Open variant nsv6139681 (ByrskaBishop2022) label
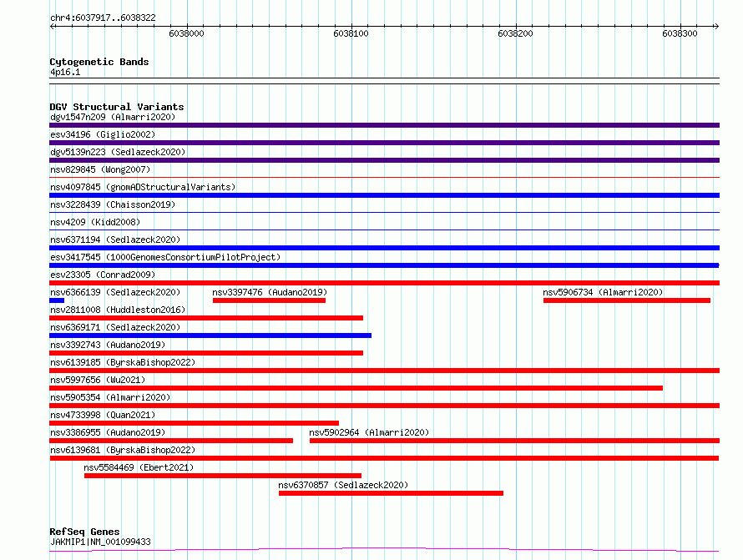This screenshot has width=743, height=560. pos(123,450)
